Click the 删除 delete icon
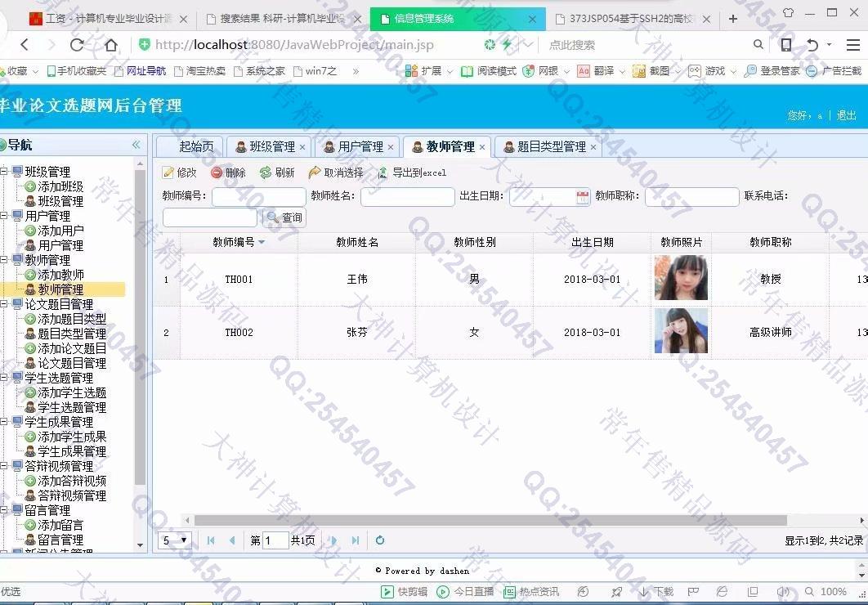Viewport: 868px width, 605px height. coord(217,173)
